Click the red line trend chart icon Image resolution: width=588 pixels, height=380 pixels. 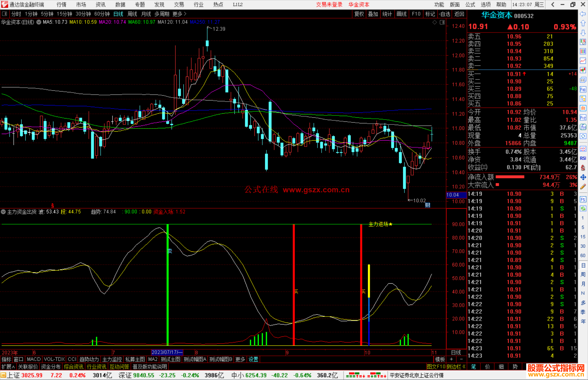(x=583, y=60)
